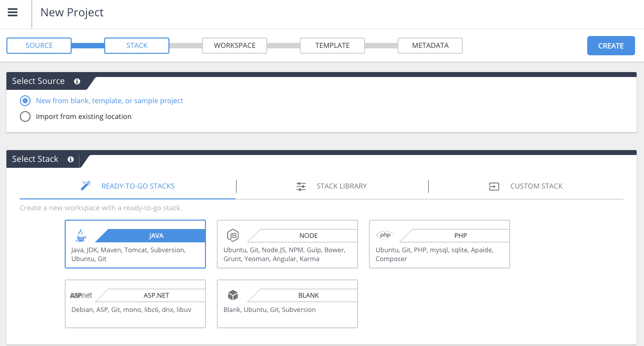The height and width of the screenshot is (346, 644).
Task: Click the Custom Stack import icon
Action: point(494,186)
